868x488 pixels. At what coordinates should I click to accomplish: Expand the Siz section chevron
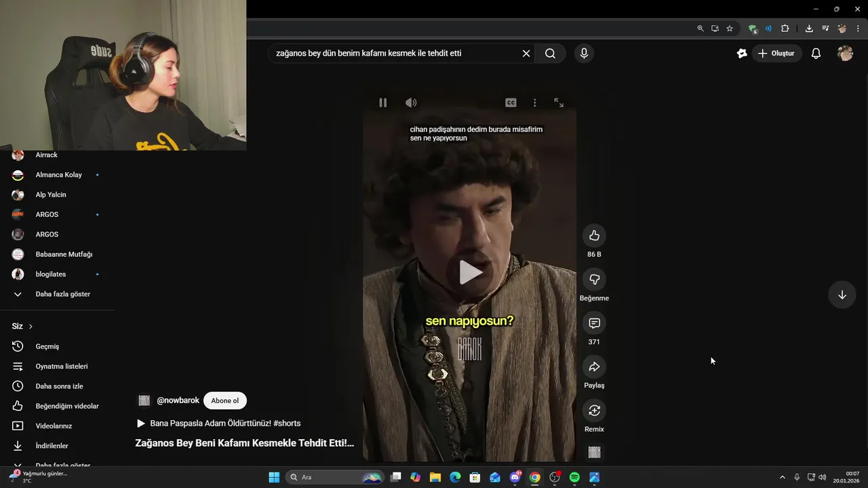tap(31, 327)
